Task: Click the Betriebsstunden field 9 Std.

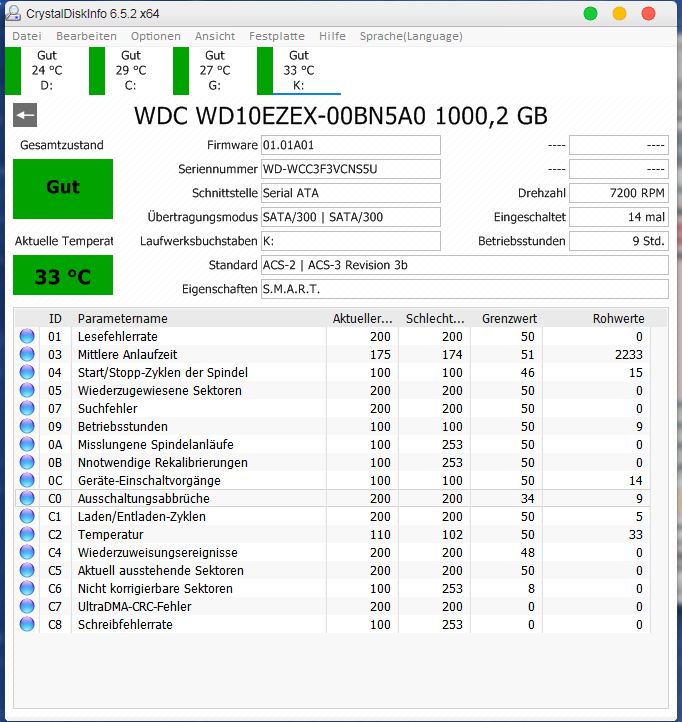Action: click(619, 241)
